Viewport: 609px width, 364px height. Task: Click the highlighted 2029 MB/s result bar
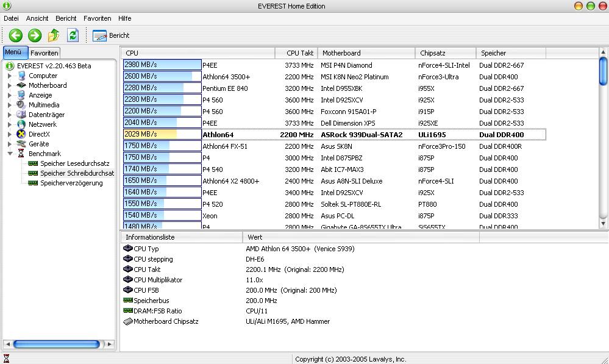(162, 134)
